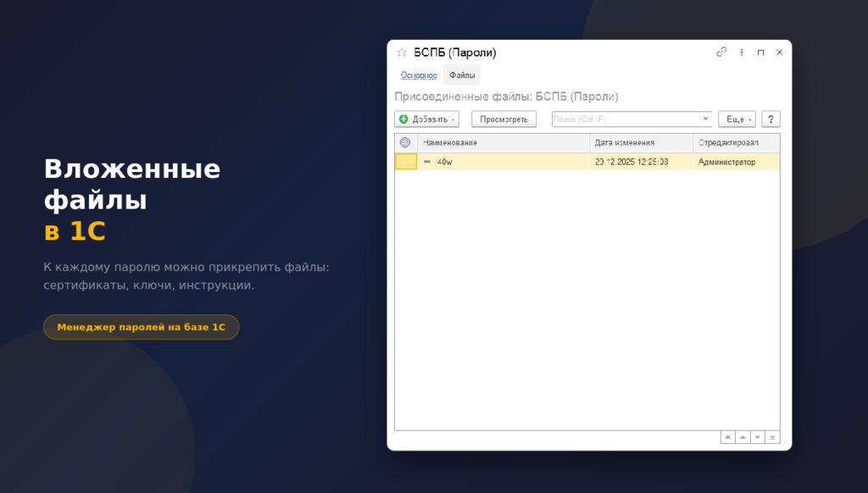Click the Просмотреть button
The image size is (868, 493).
point(504,119)
